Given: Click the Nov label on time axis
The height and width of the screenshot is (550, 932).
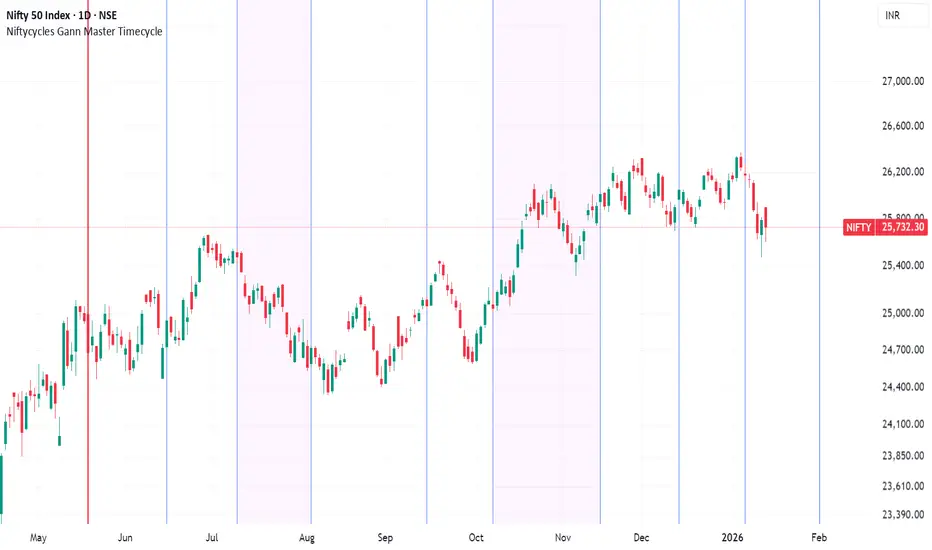Looking at the screenshot, I should (x=563, y=538).
